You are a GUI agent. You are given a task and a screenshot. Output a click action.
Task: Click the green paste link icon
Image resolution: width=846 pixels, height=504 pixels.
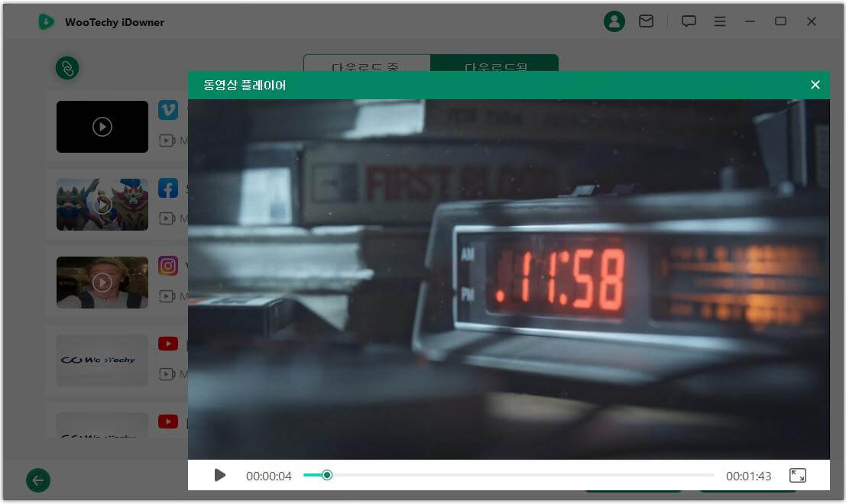[67, 68]
